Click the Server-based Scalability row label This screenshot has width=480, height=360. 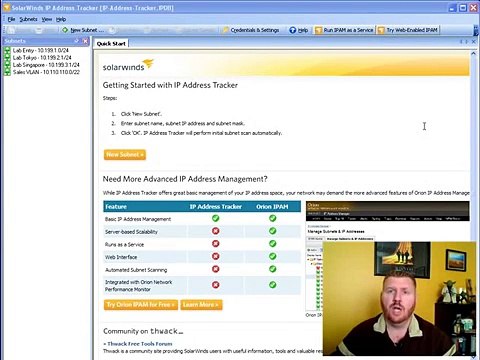[131, 232]
